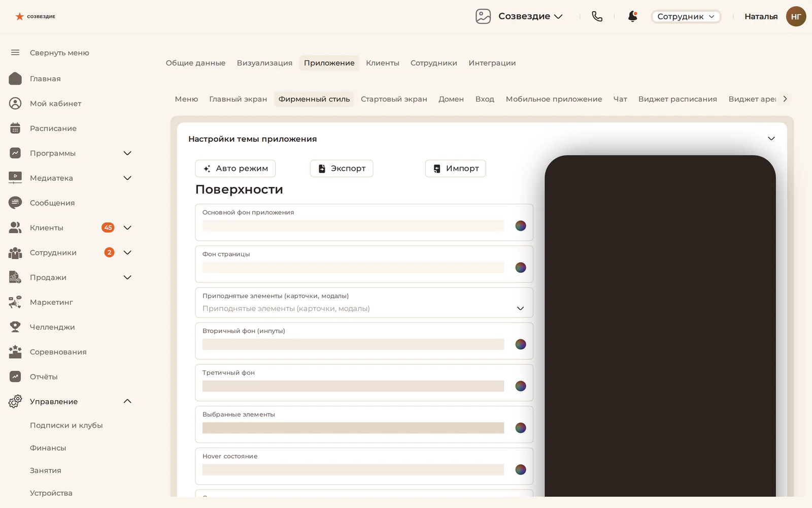Click the Созвездие image icon in header
Image resolution: width=812 pixels, height=508 pixels.
pos(483,16)
